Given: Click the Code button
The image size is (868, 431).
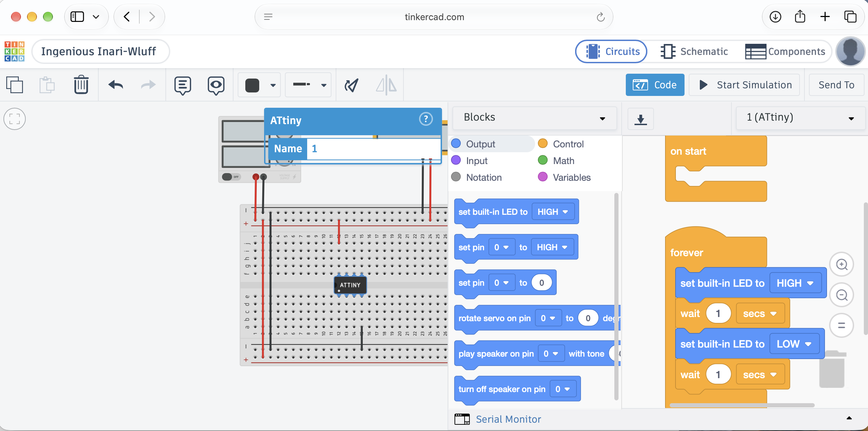Looking at the screenshot, I should pos(655,85).
